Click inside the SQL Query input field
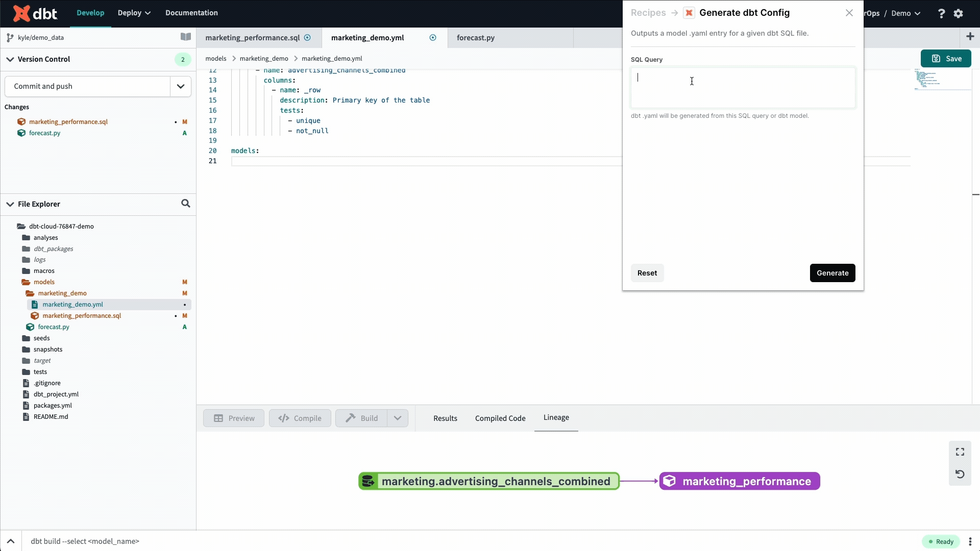 pyautogui.click(x=743, y=88)
